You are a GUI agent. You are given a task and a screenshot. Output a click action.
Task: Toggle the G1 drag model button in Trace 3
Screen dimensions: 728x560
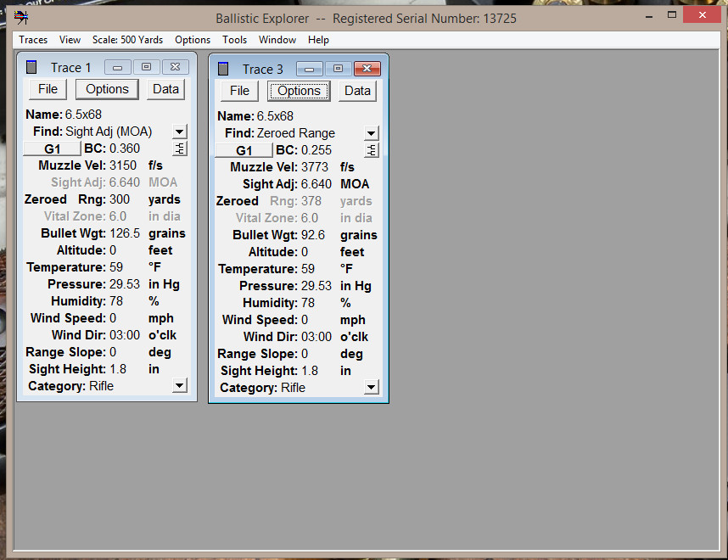tap(244, 150)
